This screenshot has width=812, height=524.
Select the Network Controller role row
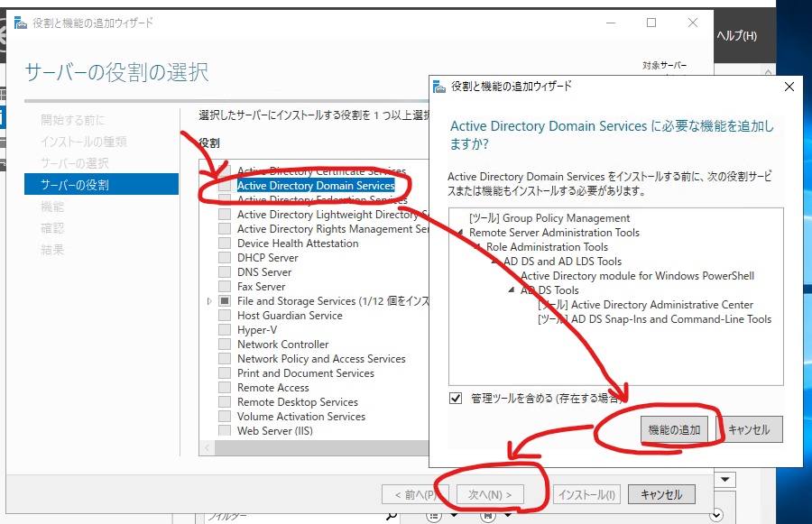click(x=282, y=345)
